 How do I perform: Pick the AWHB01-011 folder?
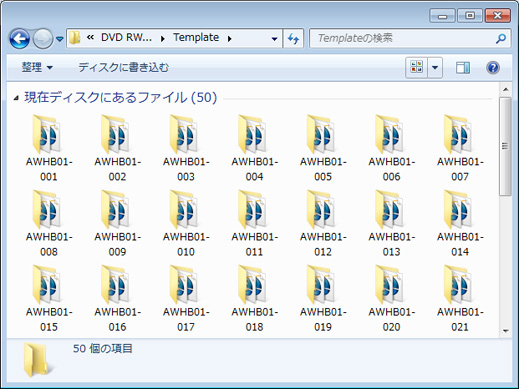point(254,223)
